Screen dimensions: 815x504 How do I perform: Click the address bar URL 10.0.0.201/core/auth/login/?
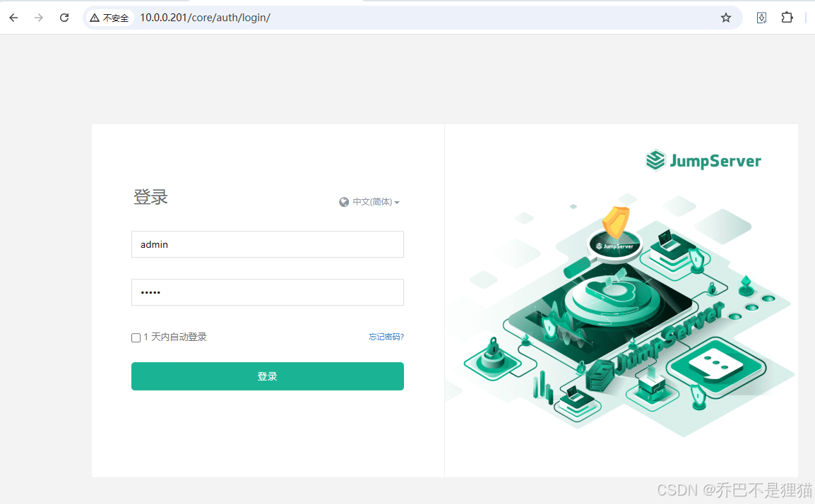[205, 18]
